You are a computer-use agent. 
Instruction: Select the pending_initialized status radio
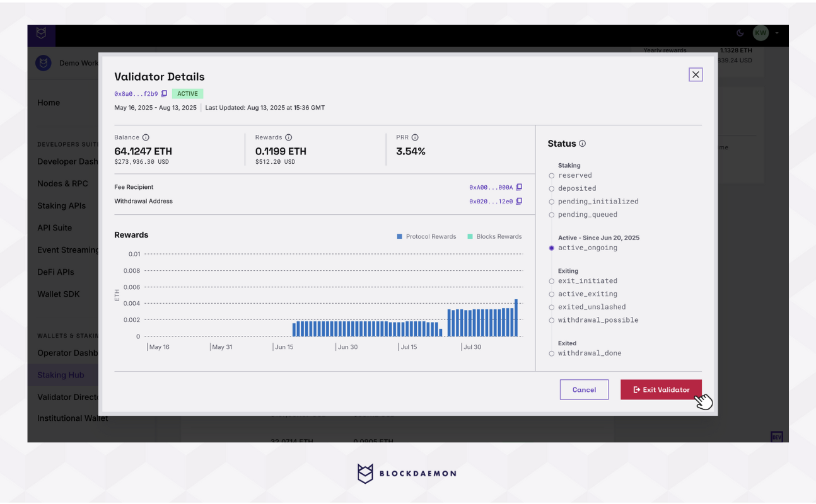coord(552,202)
